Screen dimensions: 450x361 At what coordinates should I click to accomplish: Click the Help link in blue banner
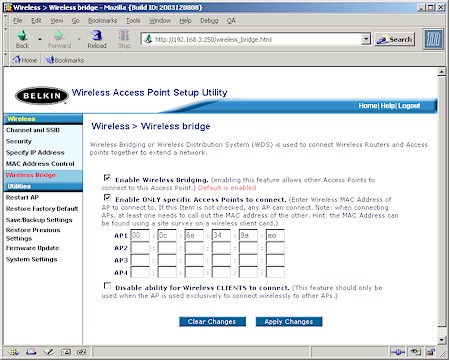[388, 106]
